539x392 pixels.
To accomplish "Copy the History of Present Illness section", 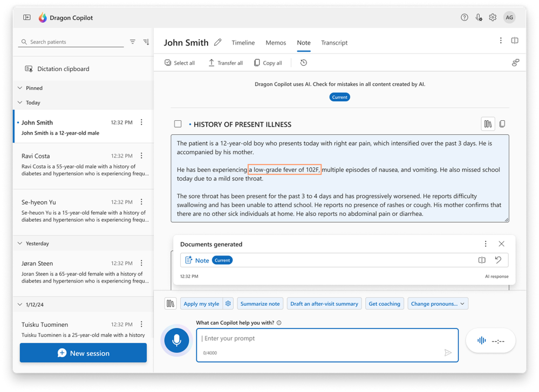I will point(502,123).
